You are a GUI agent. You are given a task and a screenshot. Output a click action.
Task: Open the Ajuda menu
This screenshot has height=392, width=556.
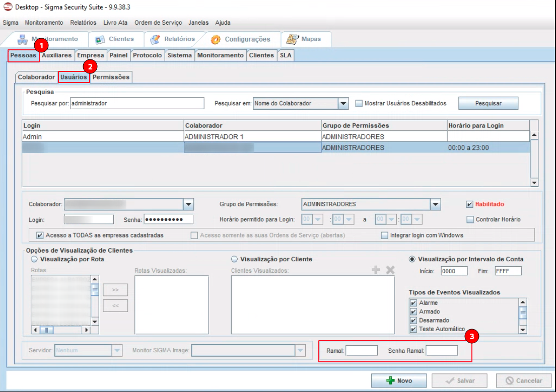coord(223,23)
